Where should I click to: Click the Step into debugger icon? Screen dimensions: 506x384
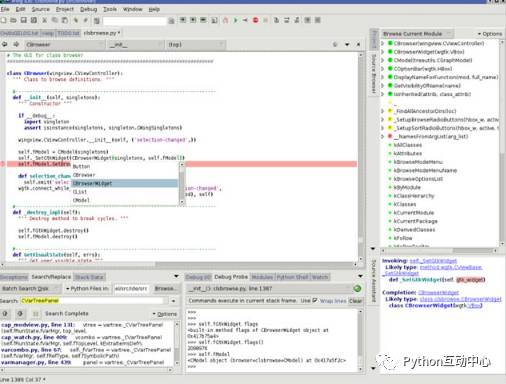coord(276,20)
